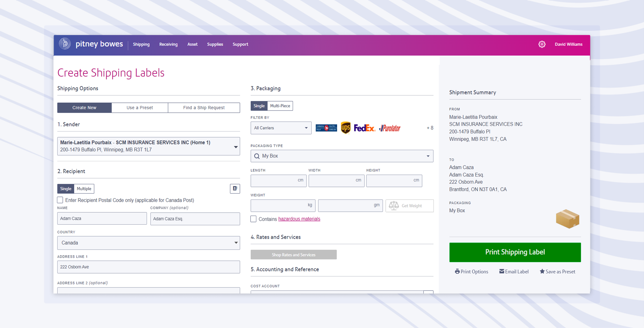This screenshot has width=644, height=328.
Task: Click Save as Preset
Action: [557, 272]
